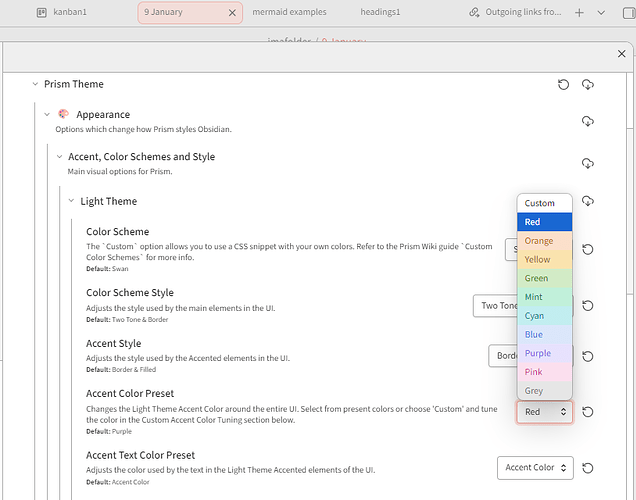Image resolution: width=636 pixels, height=500 pixels.
Task: Collapse the Light Theme section
Action: tap(71, 201)
